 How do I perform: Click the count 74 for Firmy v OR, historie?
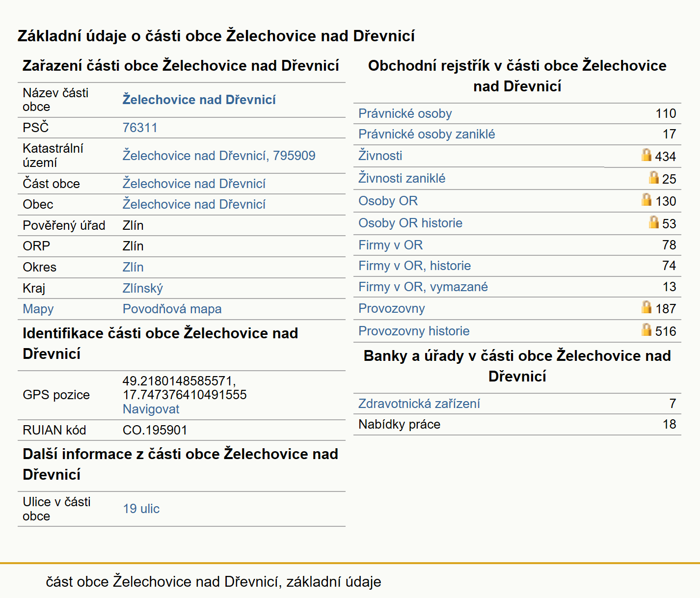(x=669, y=266)
